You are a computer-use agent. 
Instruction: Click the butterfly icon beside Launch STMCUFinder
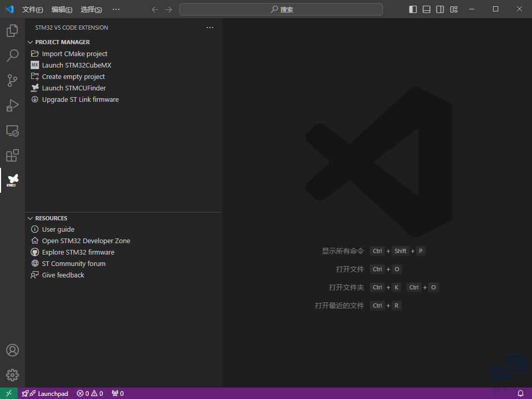tap(35, 88)
